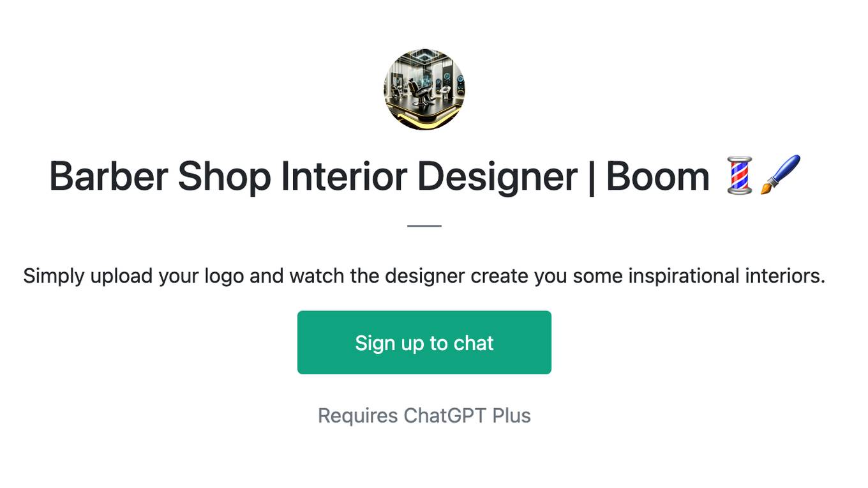Click the Requires ChatGPT Plus text
This screenshot has width=868, height=488.
coord(424,416)
